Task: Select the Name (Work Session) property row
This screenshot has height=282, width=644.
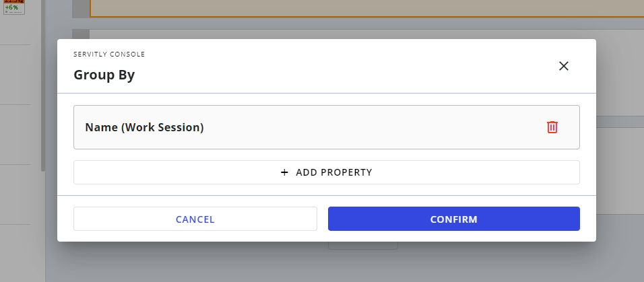Action: pyautogui.click(x=327, y=127)
